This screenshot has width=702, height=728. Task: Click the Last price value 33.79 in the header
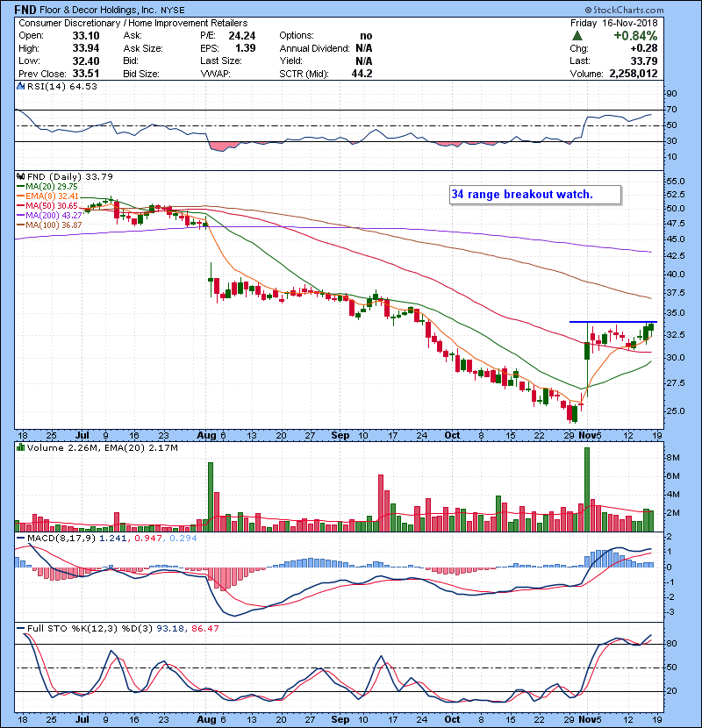click(644, 61)
